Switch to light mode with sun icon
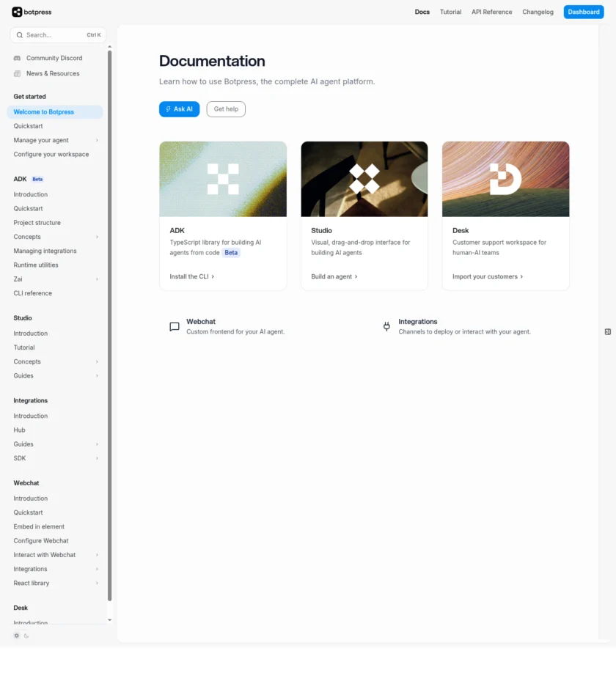 tap(17, 636)
